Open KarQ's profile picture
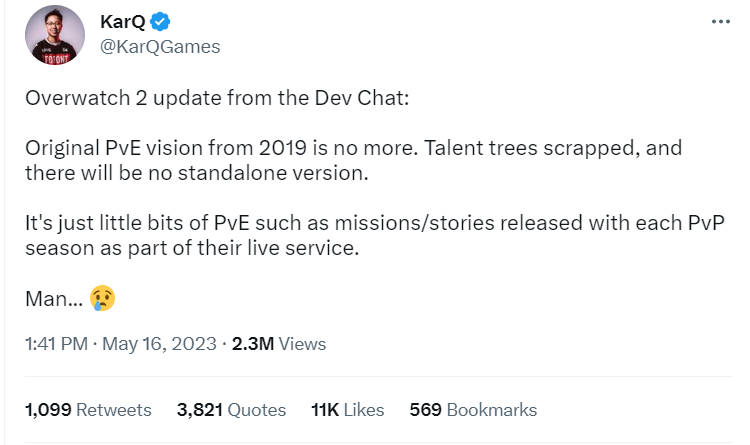 [x=57, y=34]
